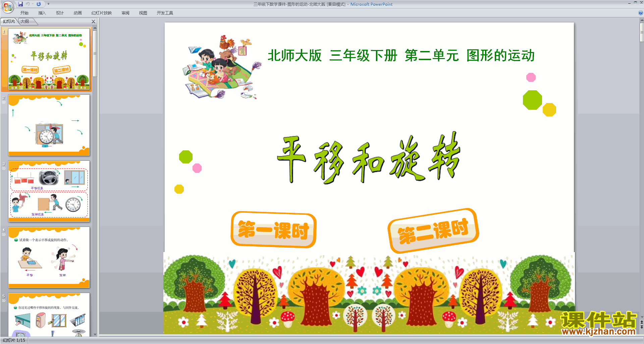644x344 pixels.
Task: Open the 插入 ribbon tab
Action: (42, 13)
